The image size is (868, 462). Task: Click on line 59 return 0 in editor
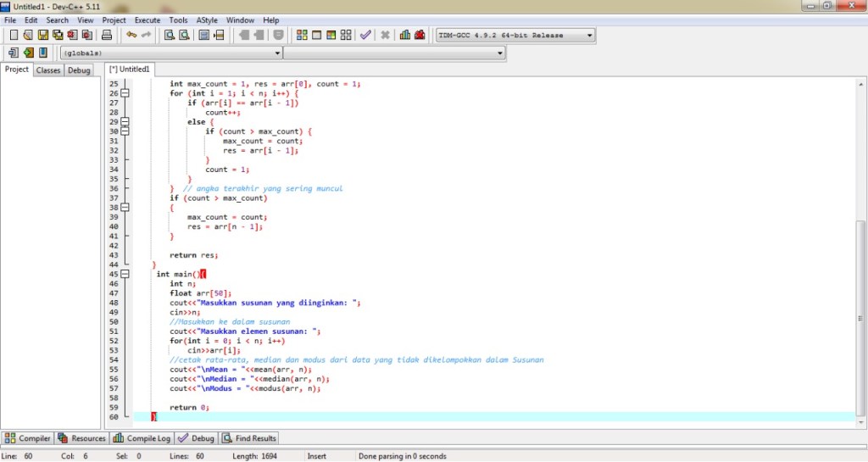189,407
